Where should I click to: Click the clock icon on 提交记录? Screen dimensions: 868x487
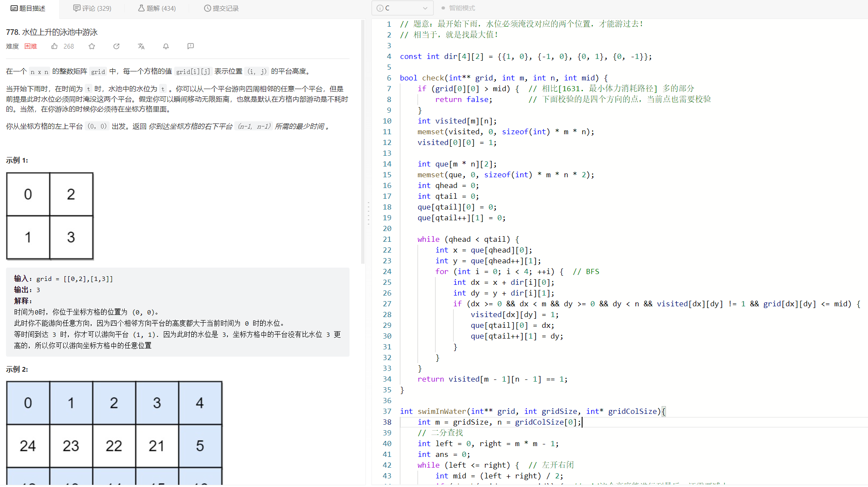[207, 8]
